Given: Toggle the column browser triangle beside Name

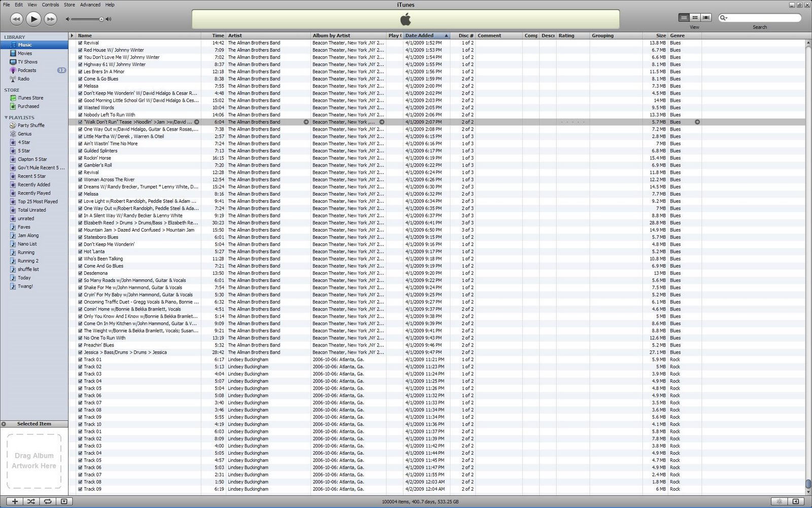Looking at the screenshot, I should 72,36.
